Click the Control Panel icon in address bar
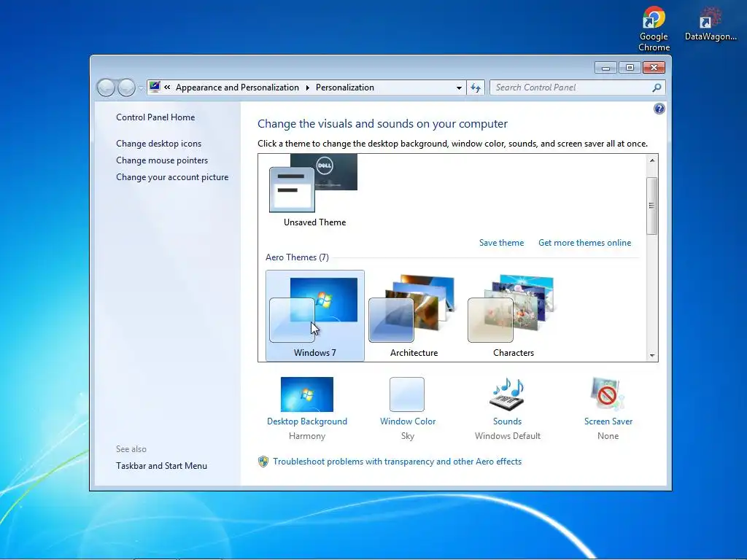This screenshot has width=747, height=560. 155,87
